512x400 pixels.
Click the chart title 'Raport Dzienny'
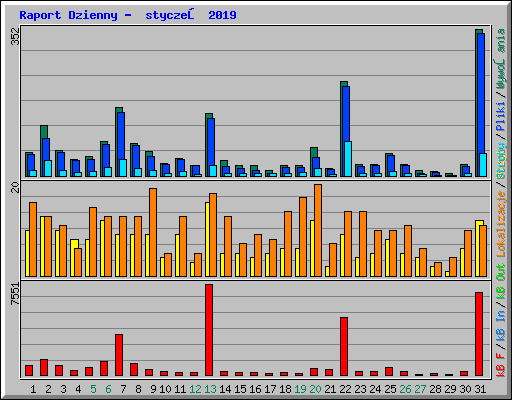pos(68,15)
